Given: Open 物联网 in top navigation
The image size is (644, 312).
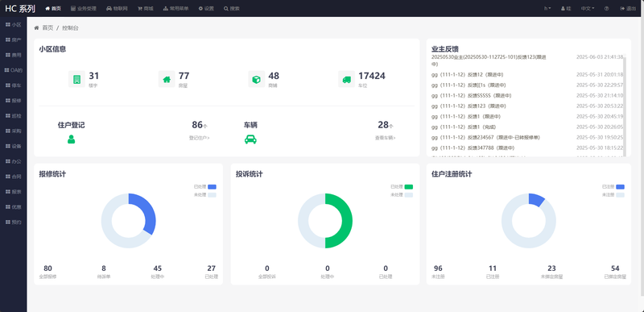Looking at the screenshot, I should tap(117, 8).
